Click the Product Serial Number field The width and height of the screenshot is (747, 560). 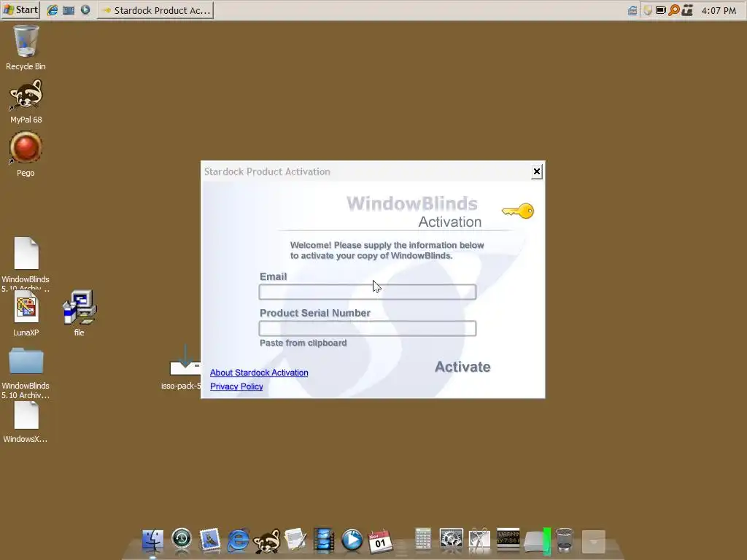click(x=368, y=328)
